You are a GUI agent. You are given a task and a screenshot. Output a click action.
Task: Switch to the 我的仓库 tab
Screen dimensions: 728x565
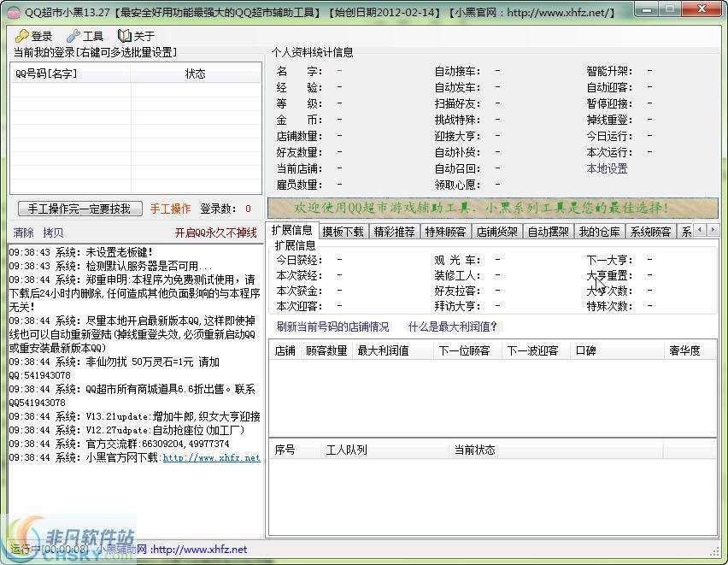pyautogui.click(x=599, y=232)
